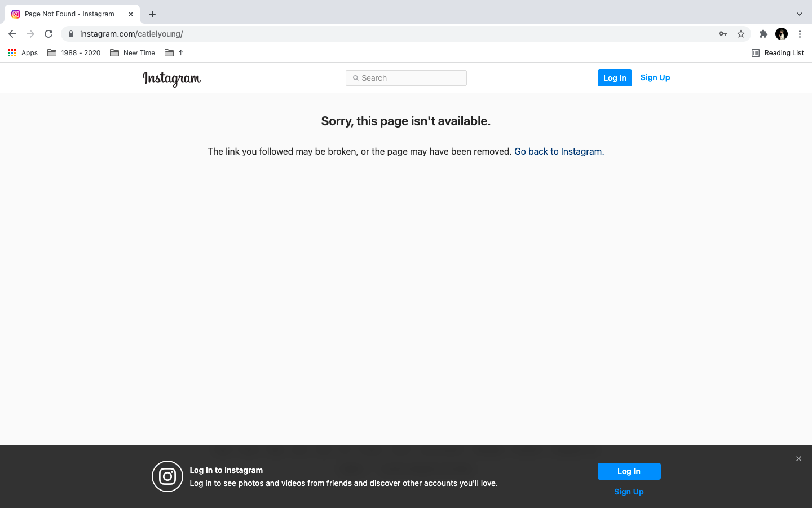812x508 pixels.
Task: Click the browser forward arrow
Action: [30, 34]
